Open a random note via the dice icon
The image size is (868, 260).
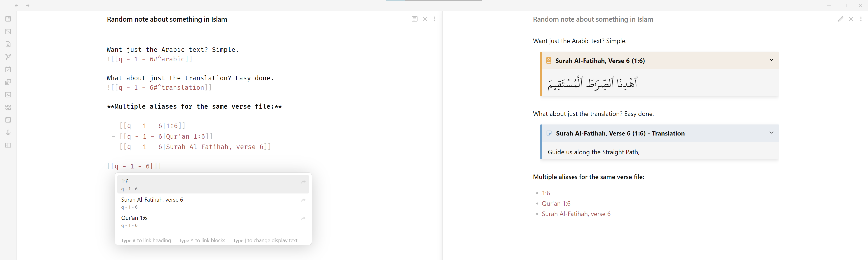[x=8, y=31]
